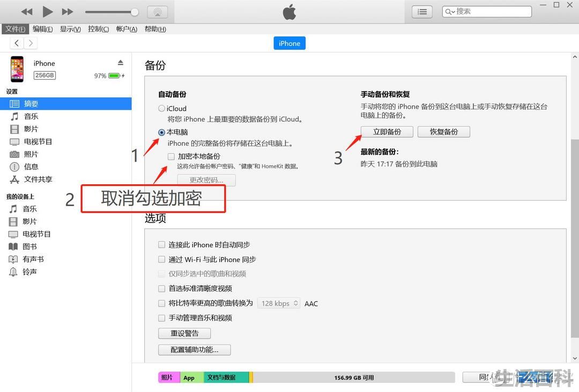
Task: Click the 156.99 GB 可用 storage text
Action: point(354,378)
